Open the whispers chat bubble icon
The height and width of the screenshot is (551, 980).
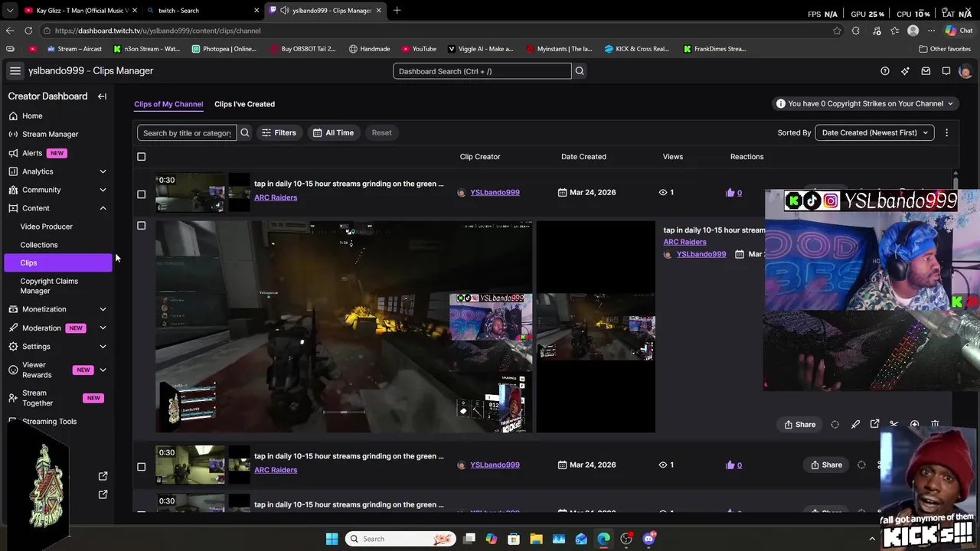tap(946, 71)
